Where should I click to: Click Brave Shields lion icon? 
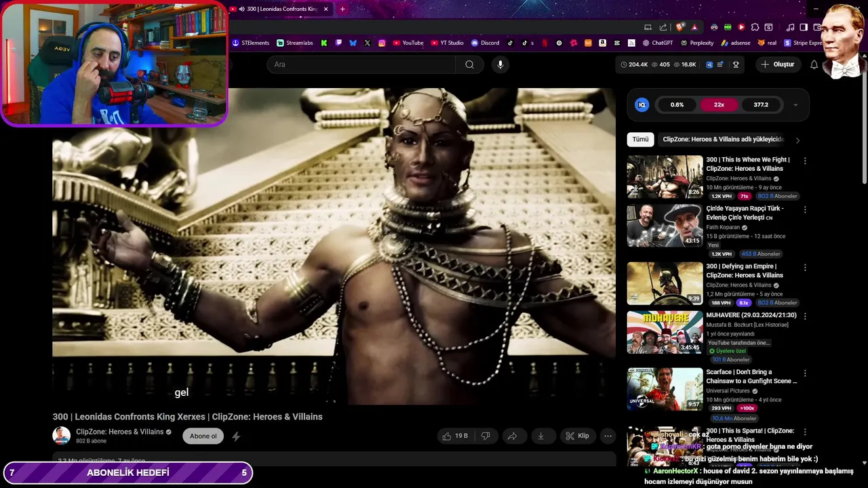pyautogui.click(x=679, y=27)
